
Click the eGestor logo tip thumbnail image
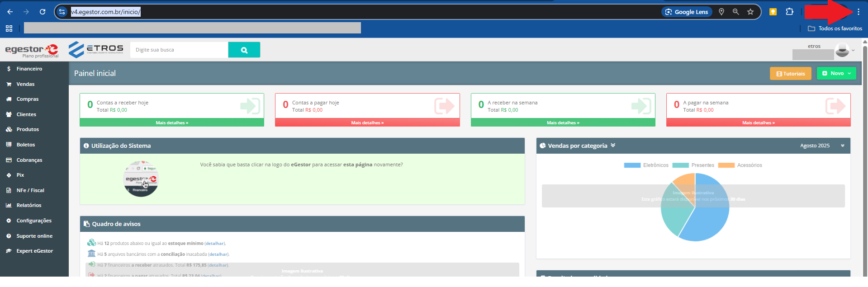point(141,179)
